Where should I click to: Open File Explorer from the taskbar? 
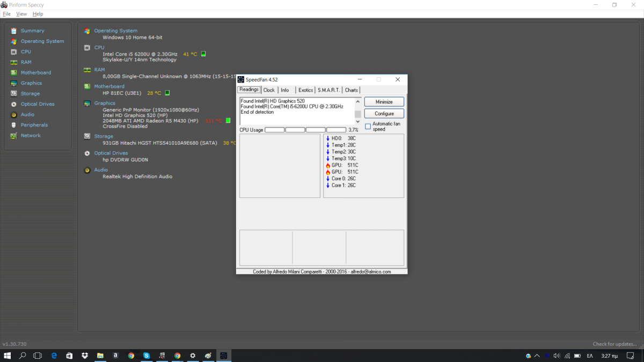click(100, 356)
